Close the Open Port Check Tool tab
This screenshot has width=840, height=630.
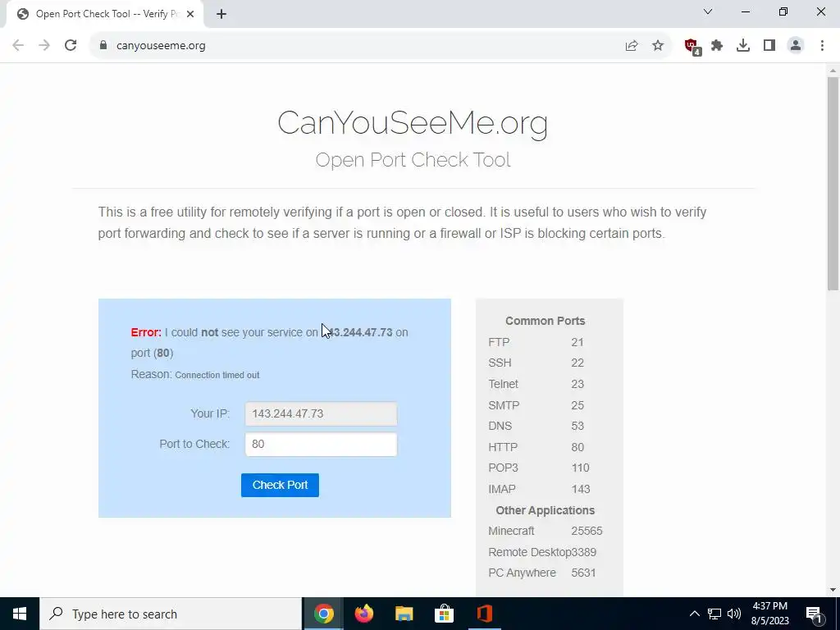pos(190,15)
